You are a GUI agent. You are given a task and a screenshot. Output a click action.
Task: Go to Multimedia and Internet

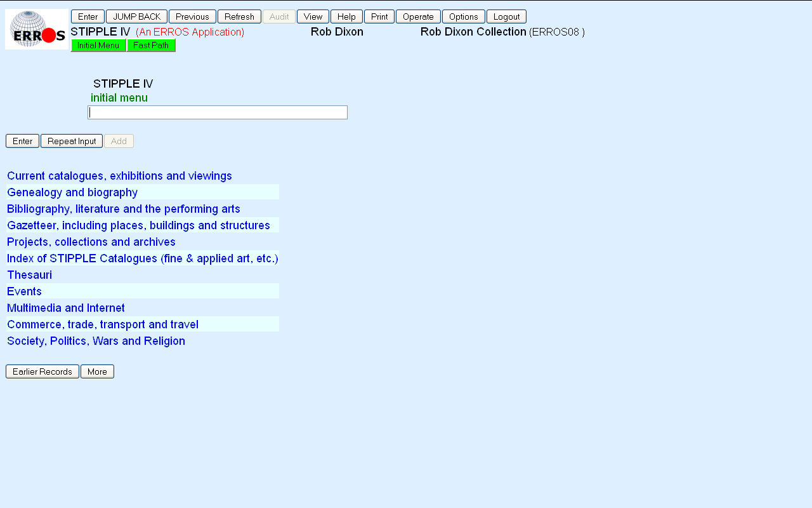click(66, 308)
